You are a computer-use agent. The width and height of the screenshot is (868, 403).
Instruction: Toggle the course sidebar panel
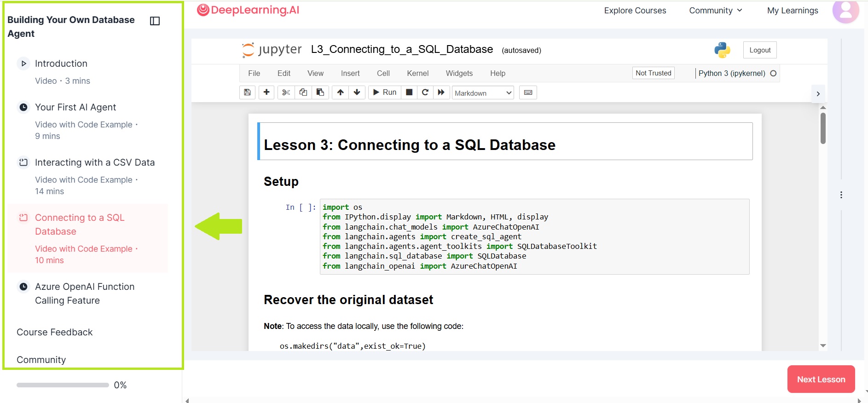pyautogui.click(x=155, y=21)
